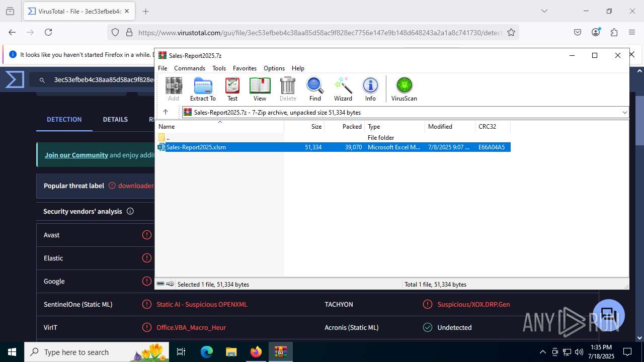644x362 pixels.
Task: Reload the page in Firefox
Action: pos(48,32)
